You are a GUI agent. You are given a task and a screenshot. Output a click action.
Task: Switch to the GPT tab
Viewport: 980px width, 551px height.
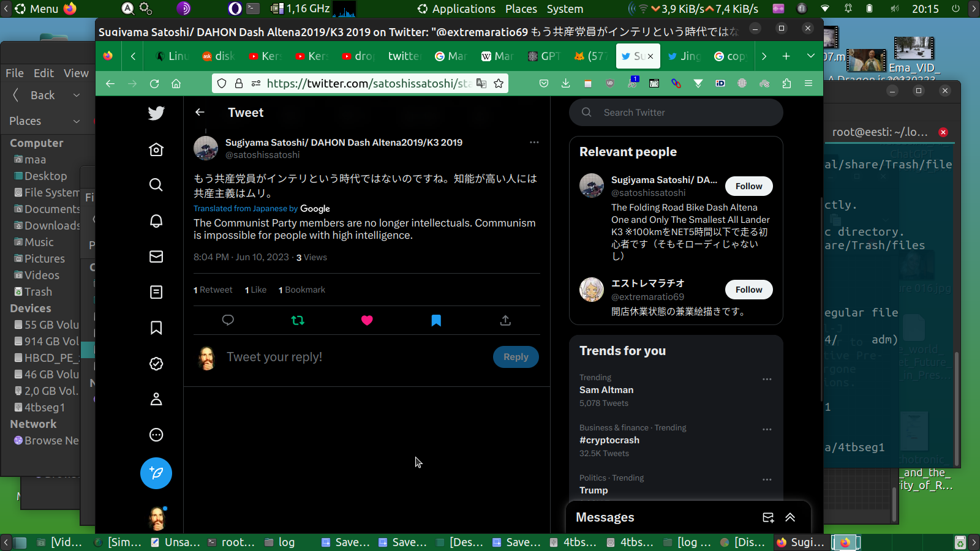[545, 56]
